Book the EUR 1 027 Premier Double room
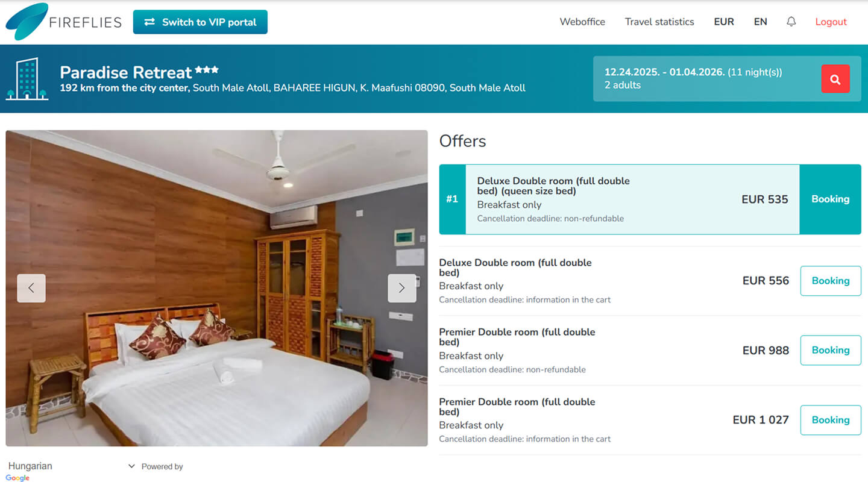The width and height of the screenshot is (868, 482). [831, 420]
